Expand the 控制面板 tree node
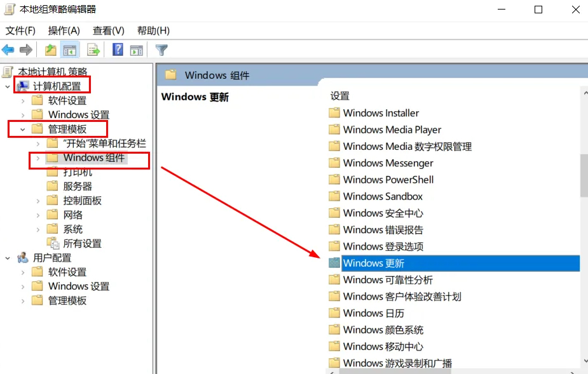This screenshot has width=588, height=374. pyautogui.click(x=38, y=201)
